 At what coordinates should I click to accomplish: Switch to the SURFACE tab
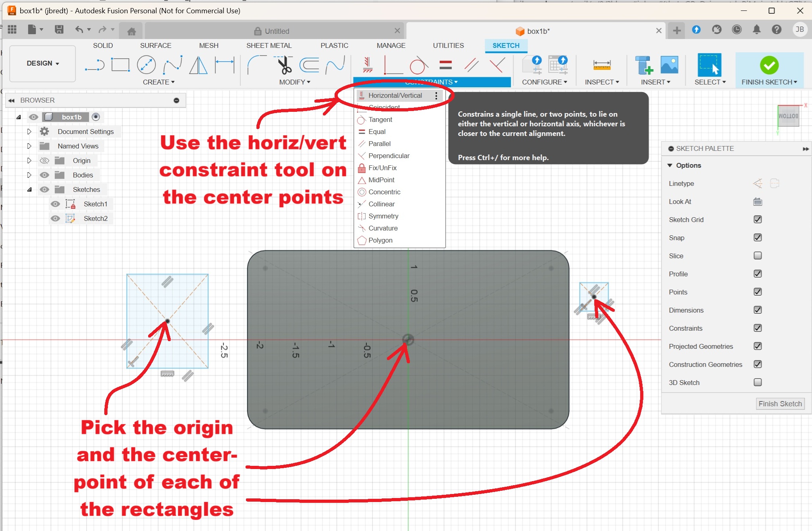(155, 45)
